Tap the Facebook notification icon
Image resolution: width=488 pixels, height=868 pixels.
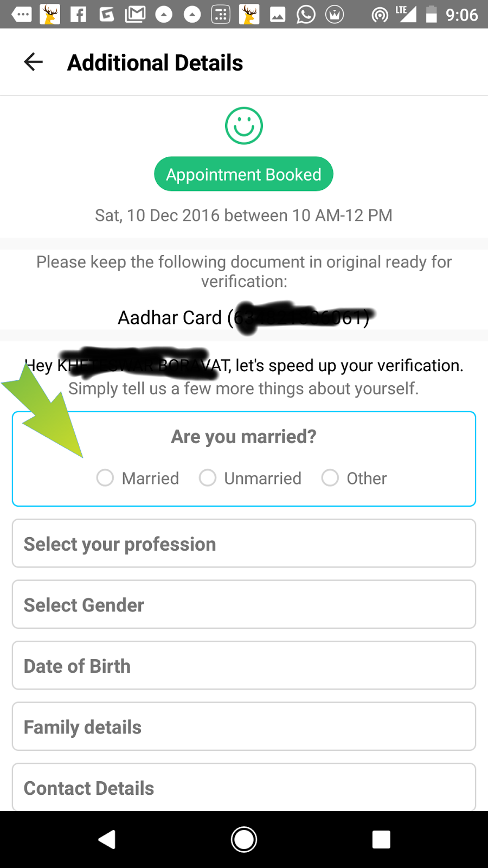79,15
